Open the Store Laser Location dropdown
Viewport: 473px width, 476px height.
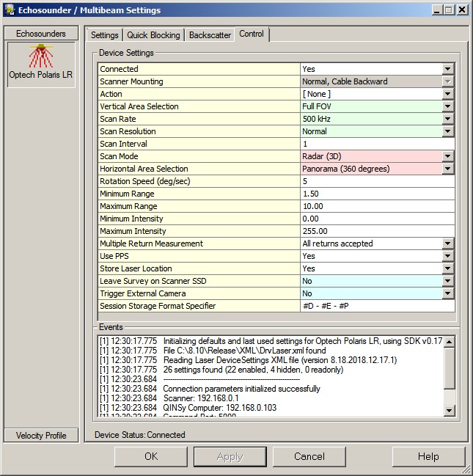[447, 268]
